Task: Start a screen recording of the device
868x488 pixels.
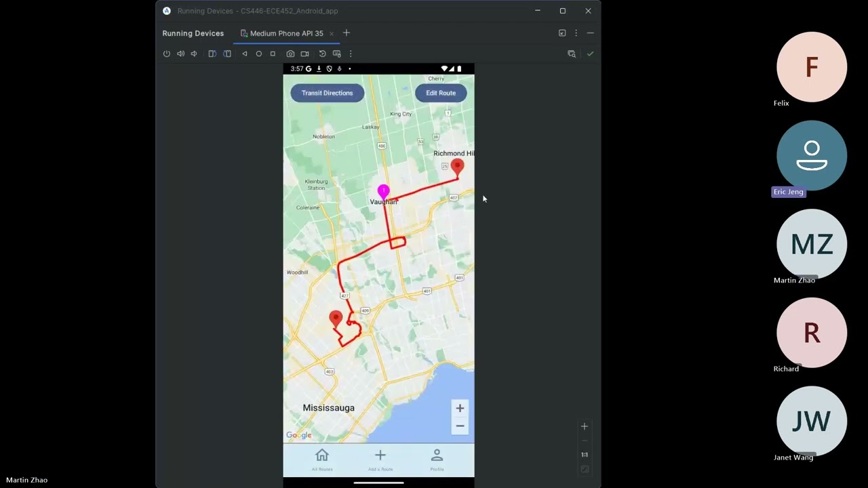Action: pos(304,54)
